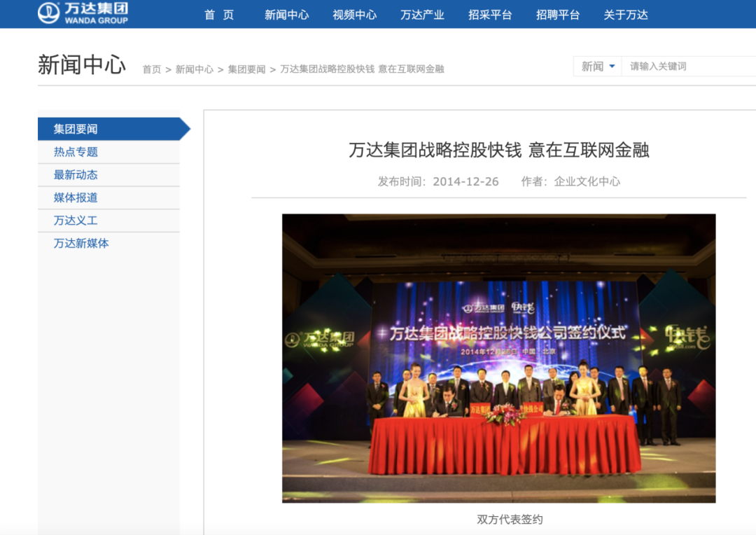Select 媒体报道 in the left sidebar
756x535 pixels.
[x=76, y=197]
